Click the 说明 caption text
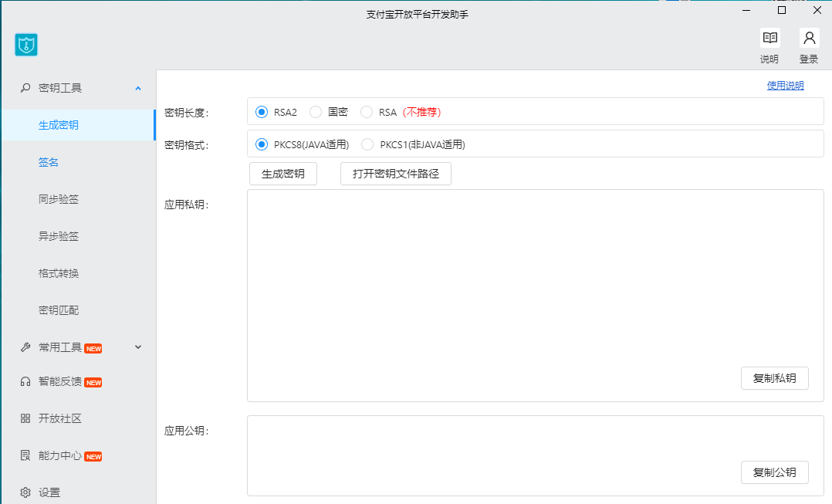Viewport: 832px width, 504px height. [769, 59]
